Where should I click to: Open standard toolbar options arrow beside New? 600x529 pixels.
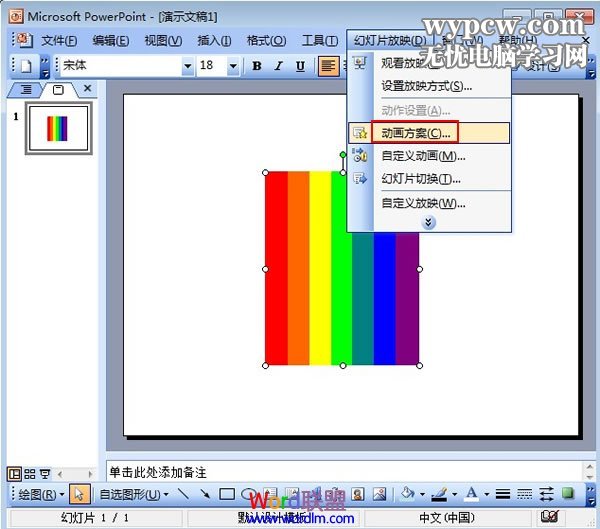coord(45,66)
